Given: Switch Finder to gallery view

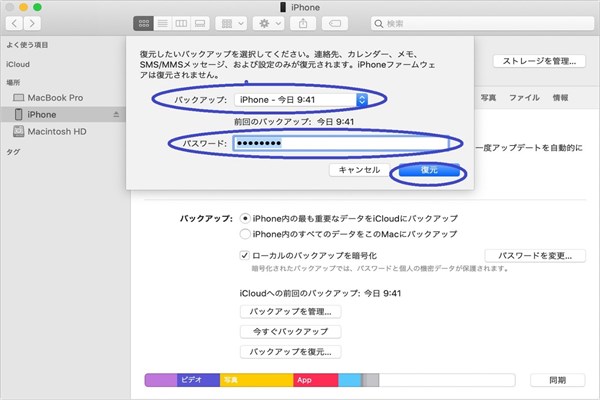Looking at the screenshot, I should click(200, 24).
